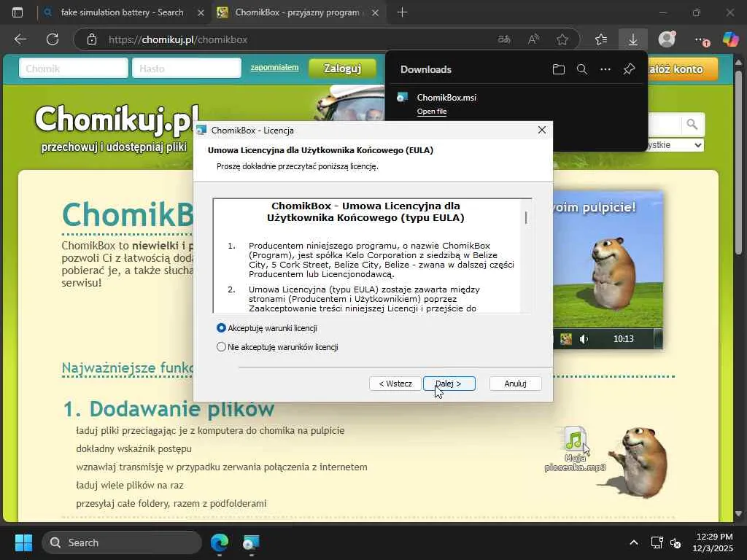Close the 'fake simulation battery' tab
747x560 pixels.
pyautogui.click(x=201, y=13)
